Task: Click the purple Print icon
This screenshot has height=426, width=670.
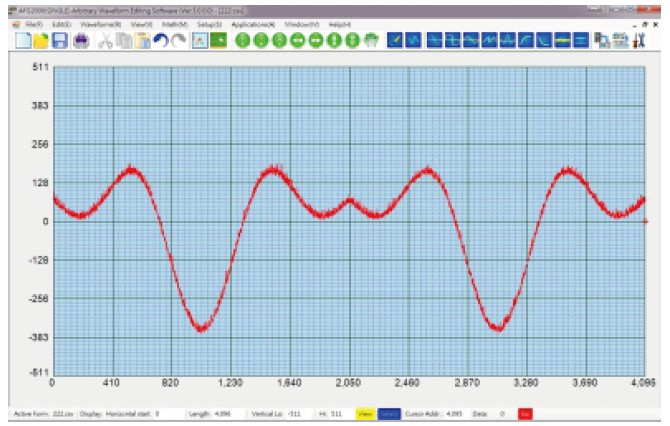Action: (x=81, y=41)
